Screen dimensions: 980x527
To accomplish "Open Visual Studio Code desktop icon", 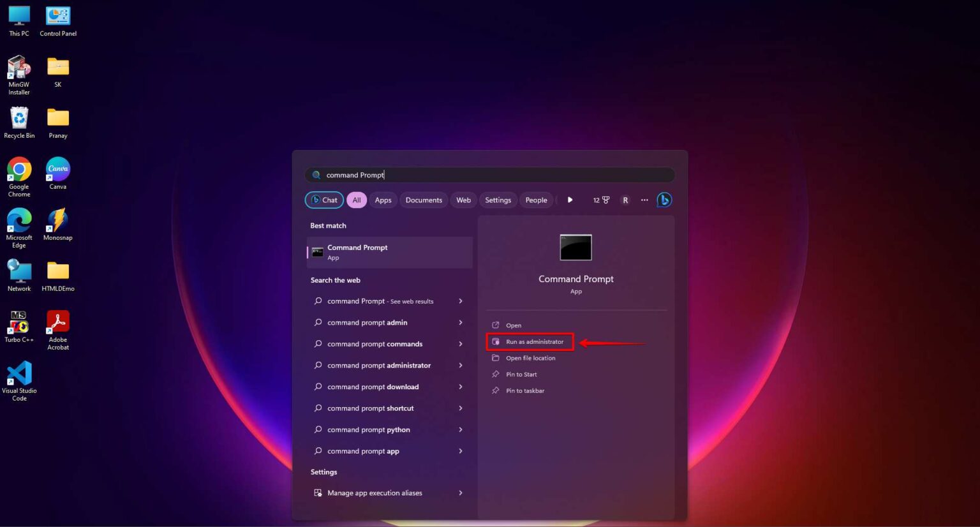I will tap(19, 373).
